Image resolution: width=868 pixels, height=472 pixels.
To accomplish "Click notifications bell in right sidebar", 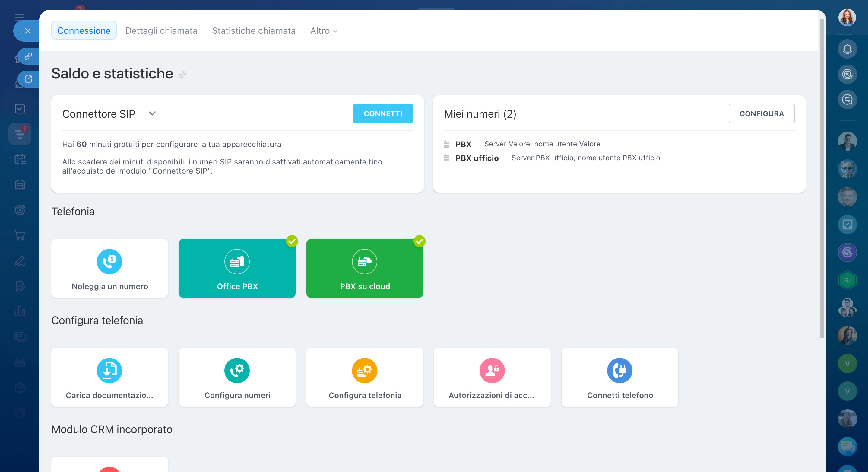I will [x=847, y=49].
